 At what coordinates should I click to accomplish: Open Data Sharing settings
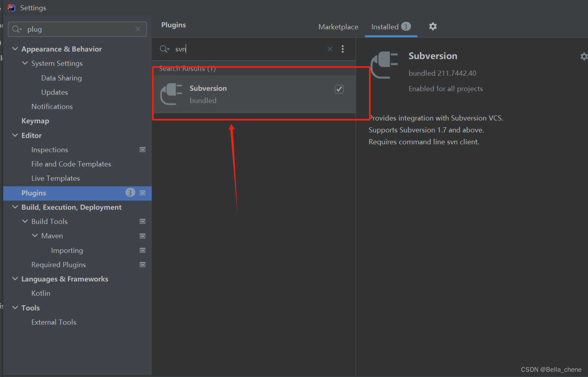[61, 78]
